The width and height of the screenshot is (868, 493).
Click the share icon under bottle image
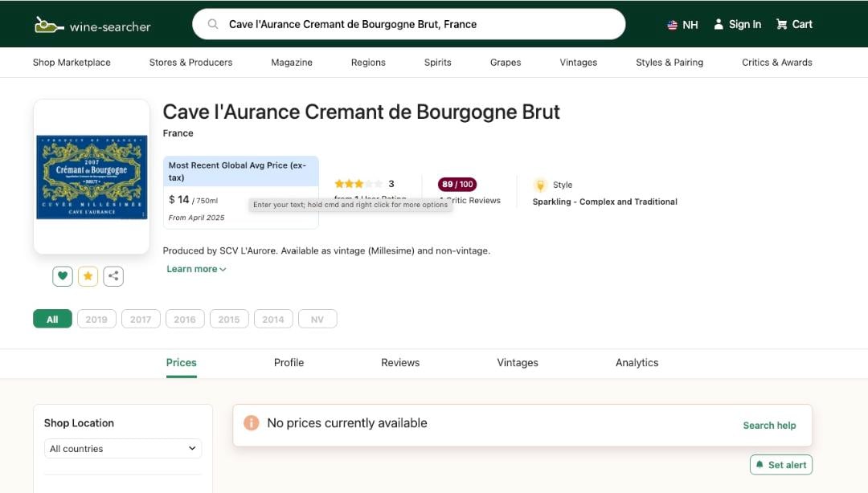pos(113,276)
